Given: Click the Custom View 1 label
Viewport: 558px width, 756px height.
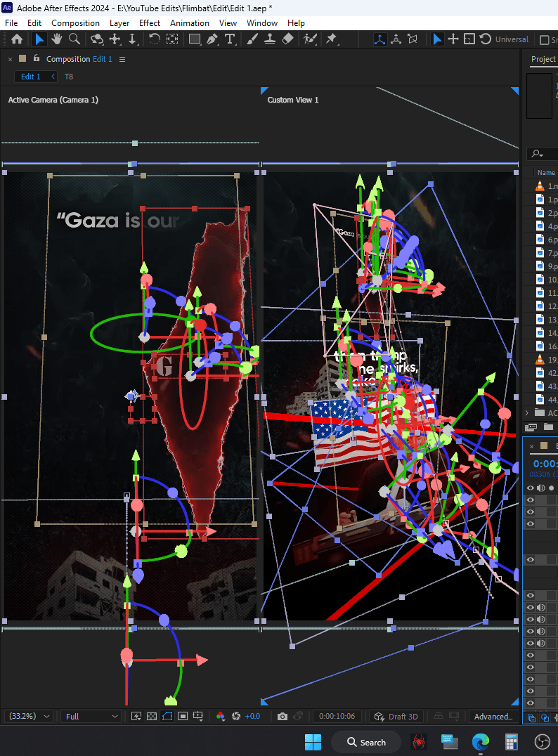Looking at the screenshot, I should (293, 100).
